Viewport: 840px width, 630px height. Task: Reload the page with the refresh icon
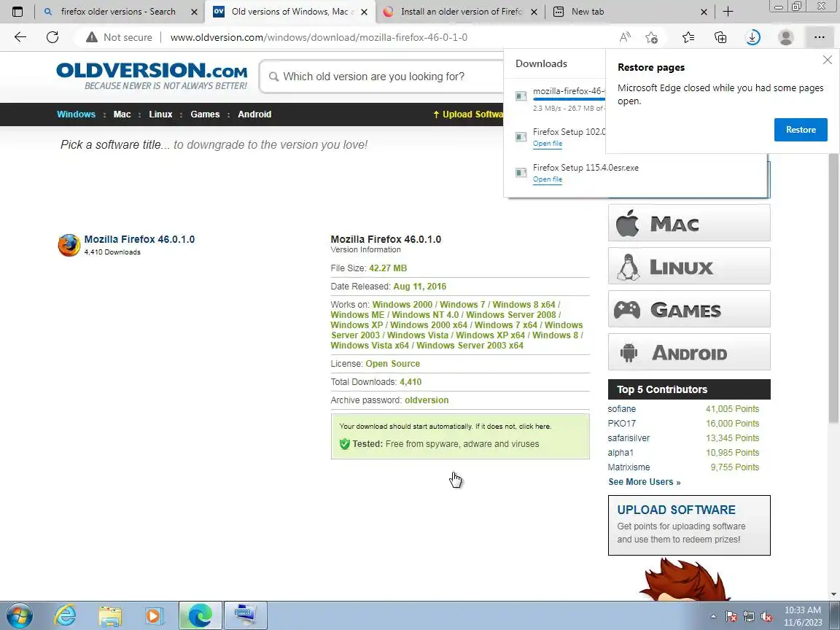(x=52, y=37)
